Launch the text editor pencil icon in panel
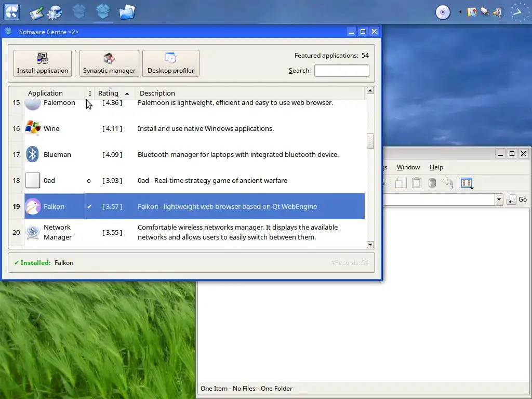Image resolution: width=532 pixels, height=399 pixels. pos(37,12)
